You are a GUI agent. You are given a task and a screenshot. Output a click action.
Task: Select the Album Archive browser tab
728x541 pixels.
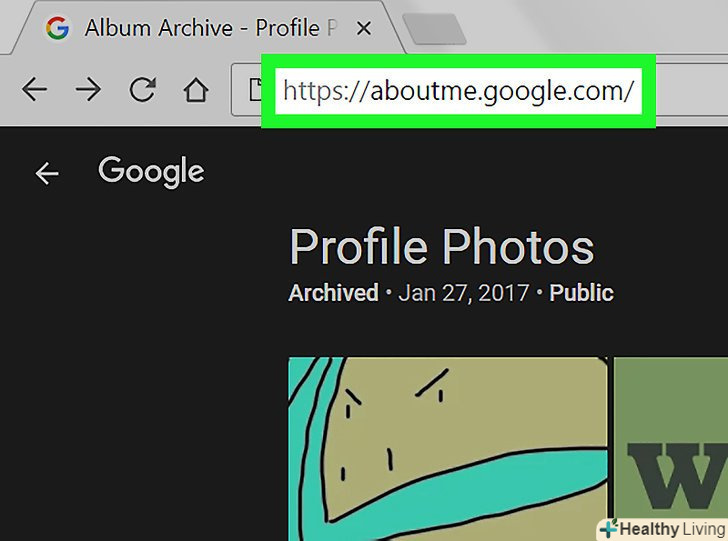click(x=200, y=28)
